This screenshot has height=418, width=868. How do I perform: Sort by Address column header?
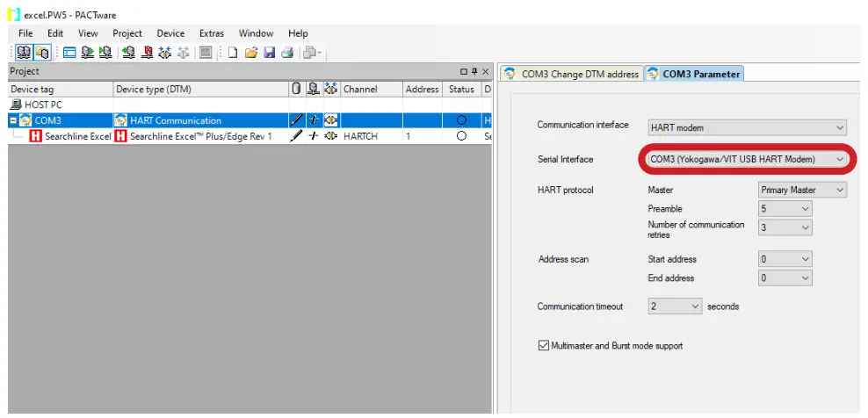[x=422, y=90]
